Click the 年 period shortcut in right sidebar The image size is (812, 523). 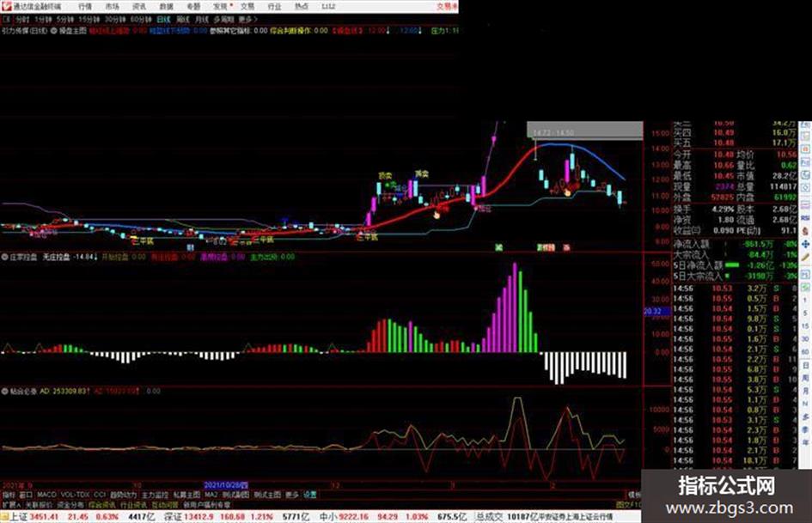click(805, 443)
